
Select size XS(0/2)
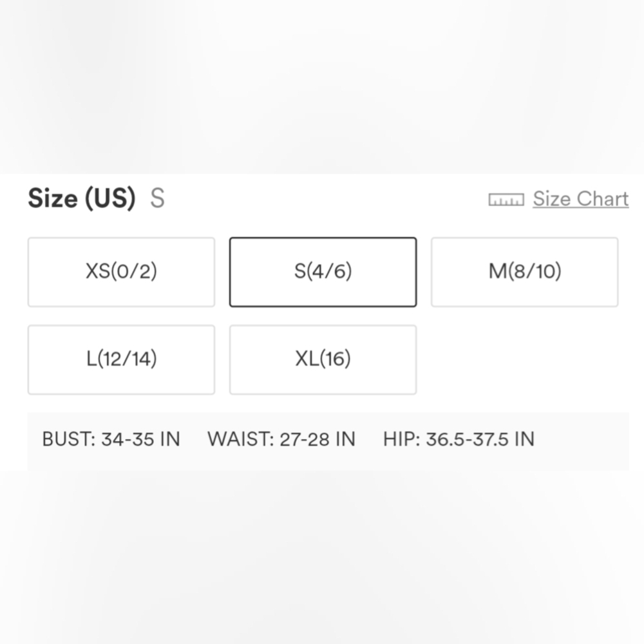(121, 272)
